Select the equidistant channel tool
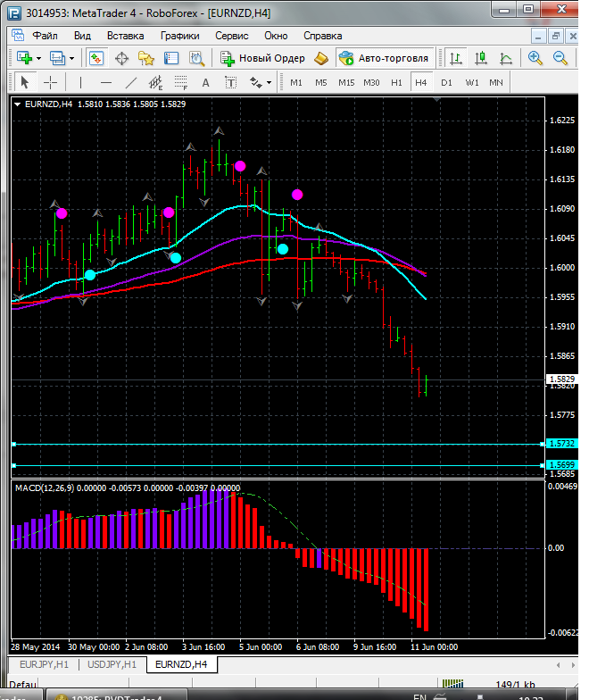Screen dimensions: 589x700 (x=155, y=82)
